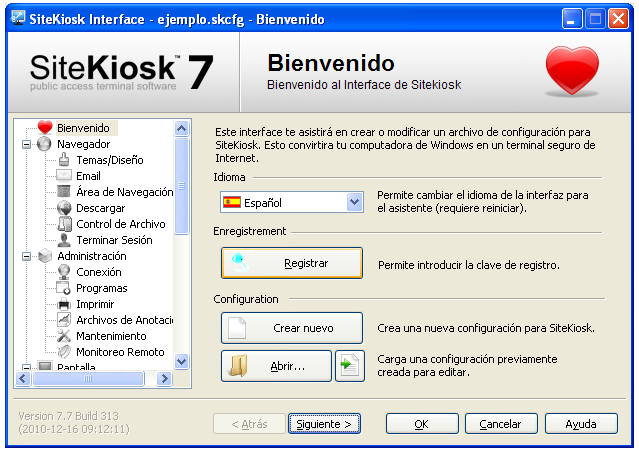
Task: Click the Email icon in tree
Action: (64, 176)
